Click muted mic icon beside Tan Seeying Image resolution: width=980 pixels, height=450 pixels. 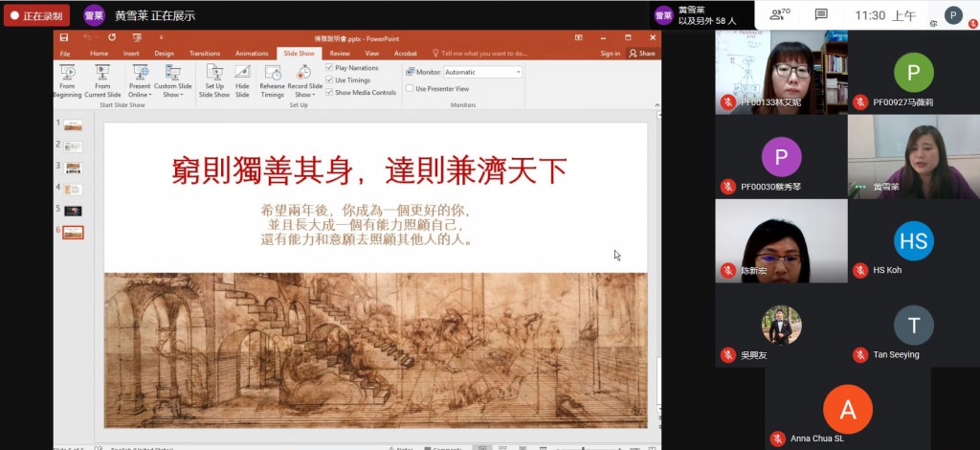(x=860, y=355)
